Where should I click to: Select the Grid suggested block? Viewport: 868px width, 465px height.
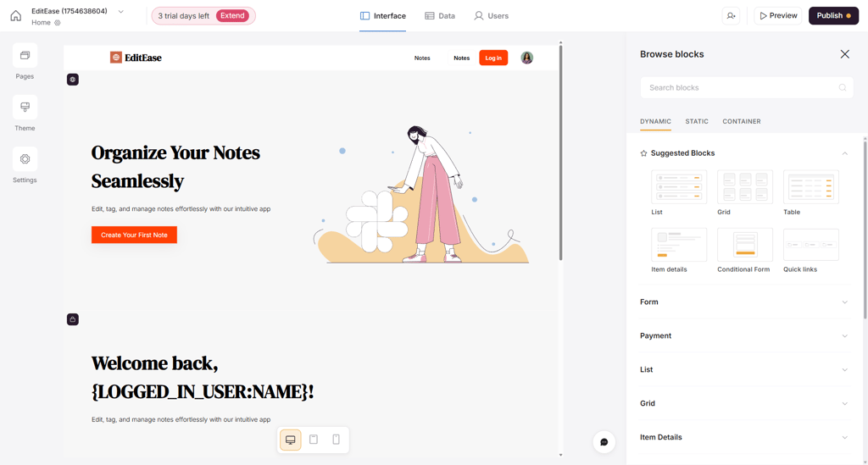tap(744, 193)
